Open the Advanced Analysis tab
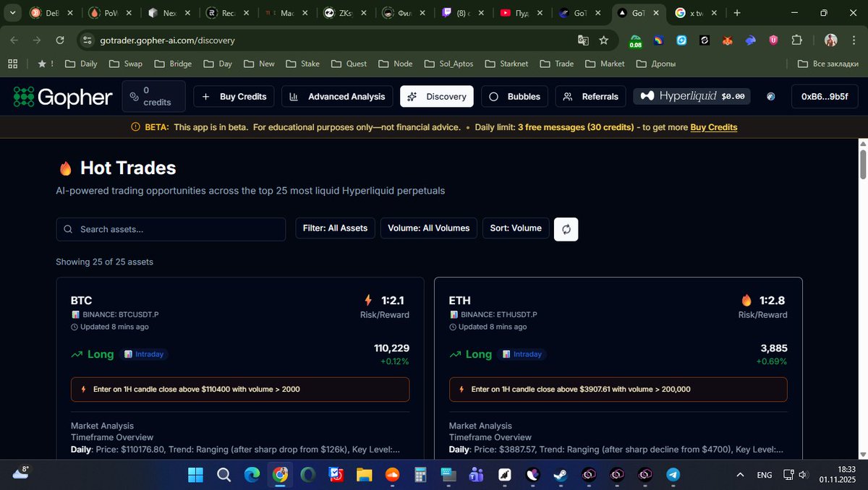Screen dimensions: 868x490 click(x=337, y=97)
